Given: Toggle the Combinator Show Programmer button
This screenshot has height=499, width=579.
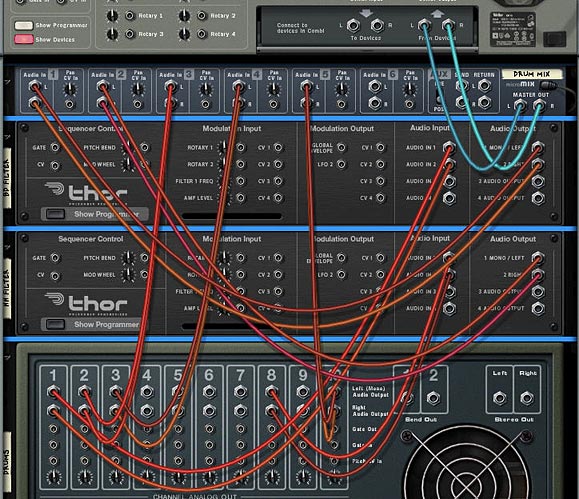Looking at the screenshot, I should [24, 25].
